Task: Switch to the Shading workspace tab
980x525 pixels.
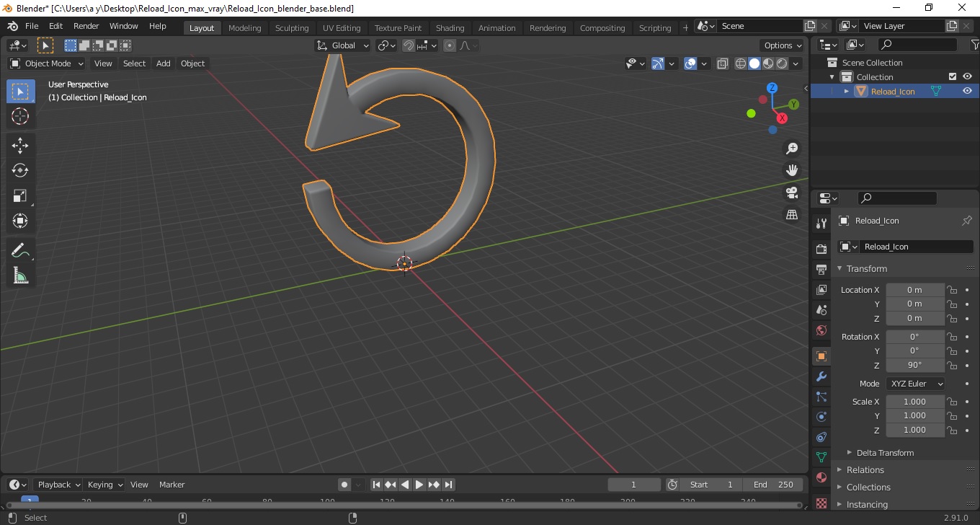Action: [450, 28]
